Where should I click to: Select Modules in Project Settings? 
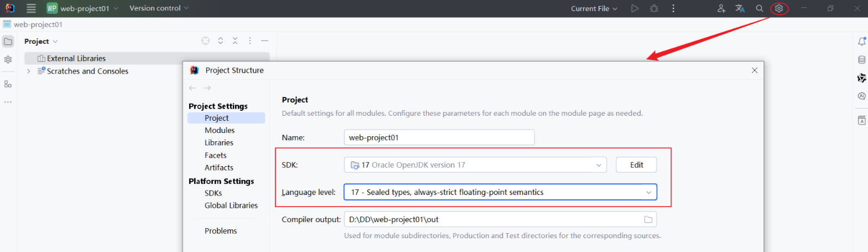[219, 130]
